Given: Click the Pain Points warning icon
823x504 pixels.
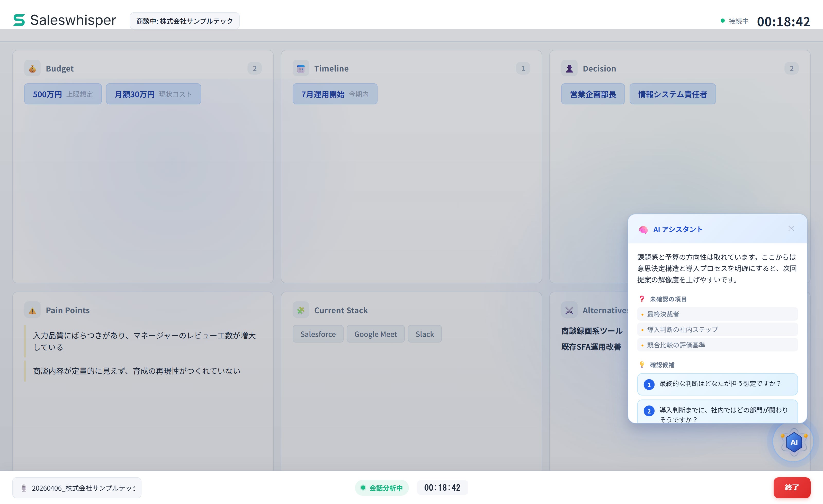Looking at the screenshot, I should click(x=32, y=310).
